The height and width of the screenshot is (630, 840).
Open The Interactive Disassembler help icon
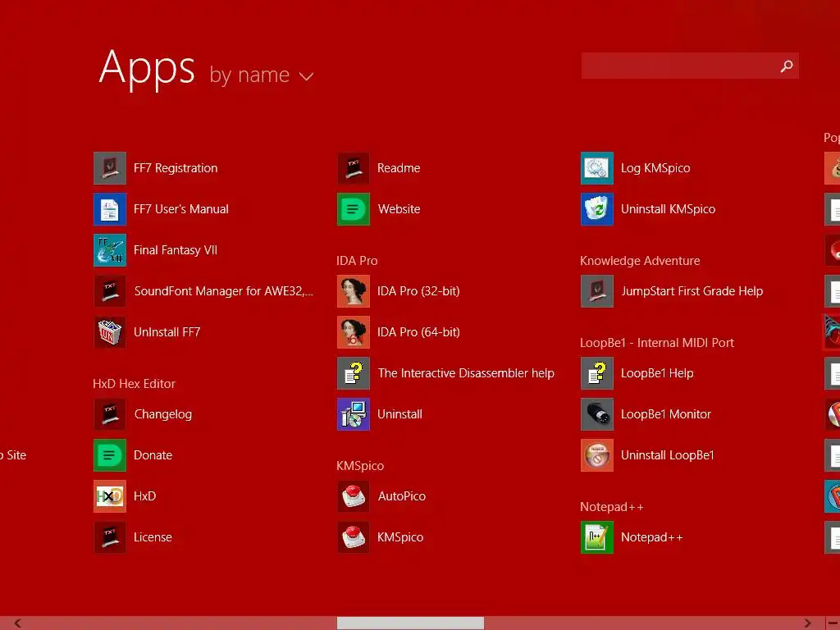pos(354,373)
